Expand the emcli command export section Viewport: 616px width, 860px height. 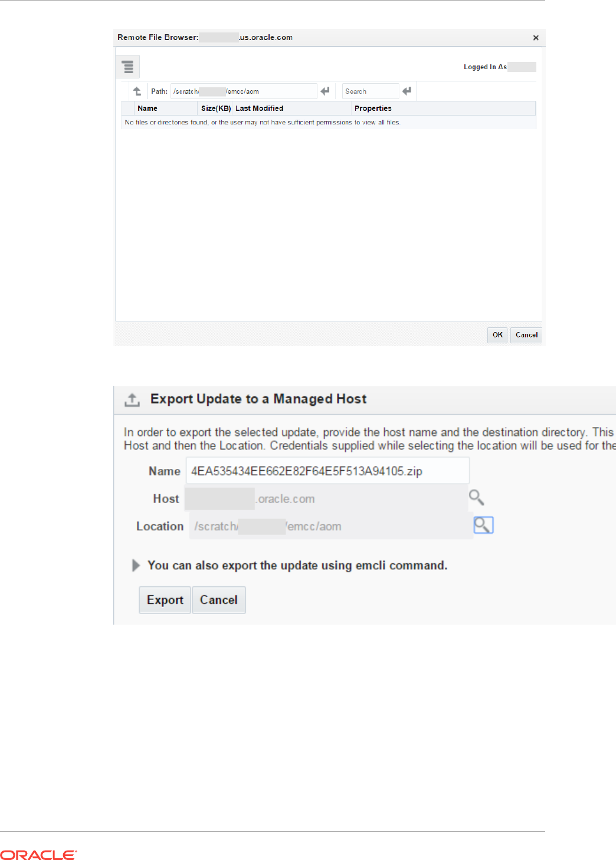[x=136, y=565]
